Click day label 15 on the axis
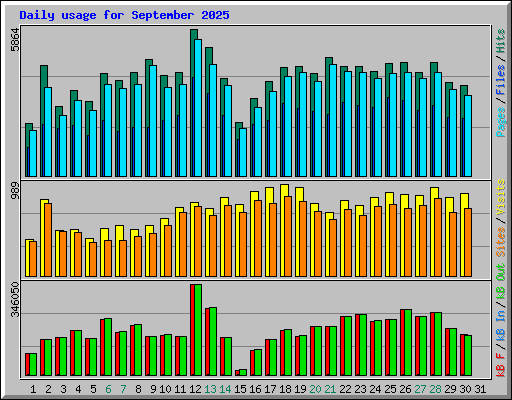 [240, 389]
